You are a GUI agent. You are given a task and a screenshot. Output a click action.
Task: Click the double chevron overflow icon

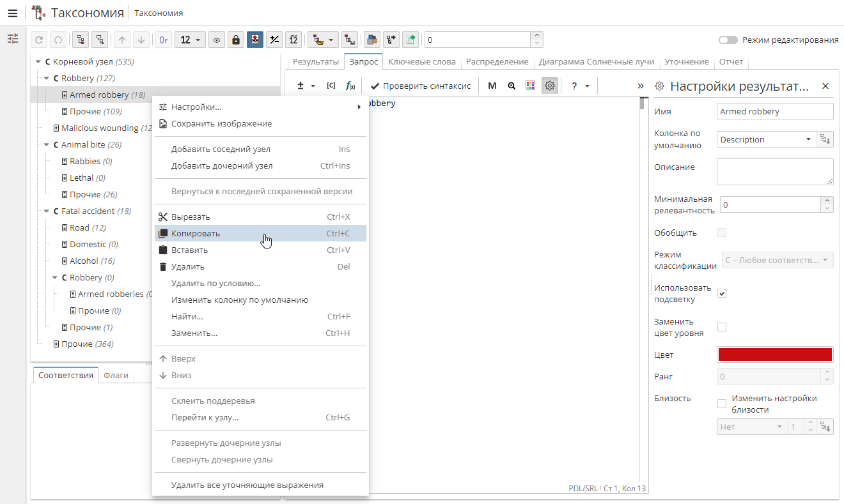point(641,86)
